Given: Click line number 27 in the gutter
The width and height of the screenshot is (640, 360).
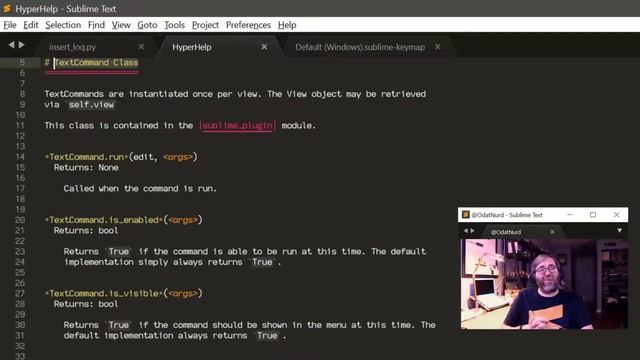Looking at the screenshot, I should click(20, 293).
